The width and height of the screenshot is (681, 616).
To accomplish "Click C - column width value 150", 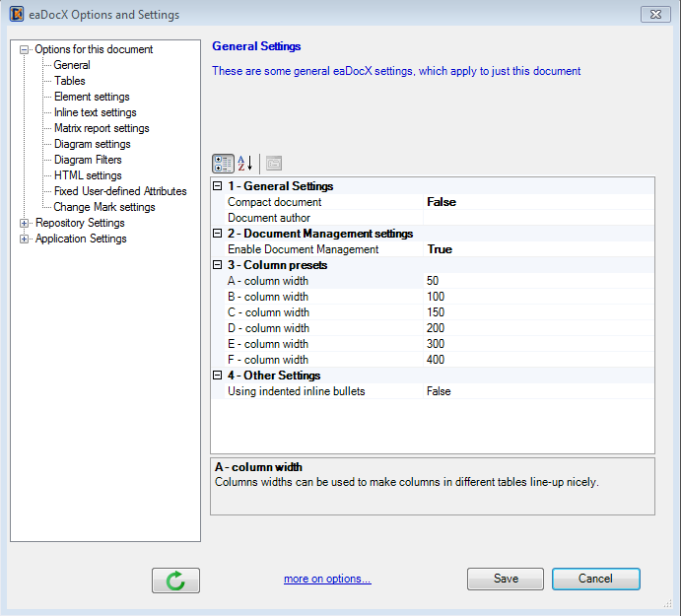I will [x=538, y=312].
